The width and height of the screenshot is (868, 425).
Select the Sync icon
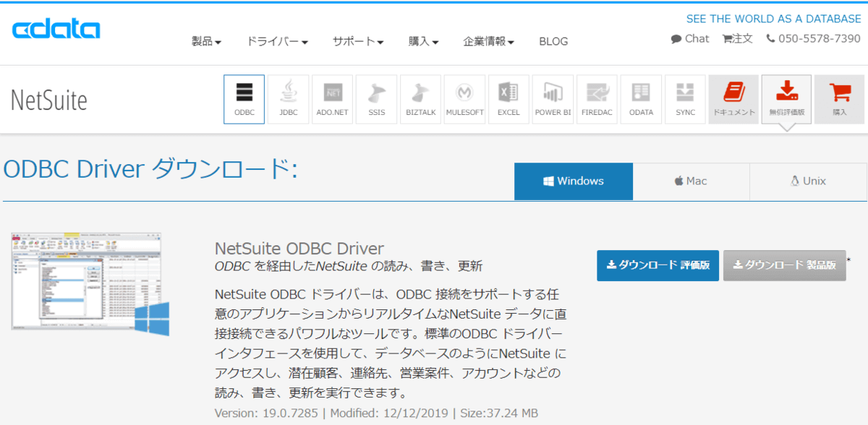pyautogui.click(x=685, y=99)
